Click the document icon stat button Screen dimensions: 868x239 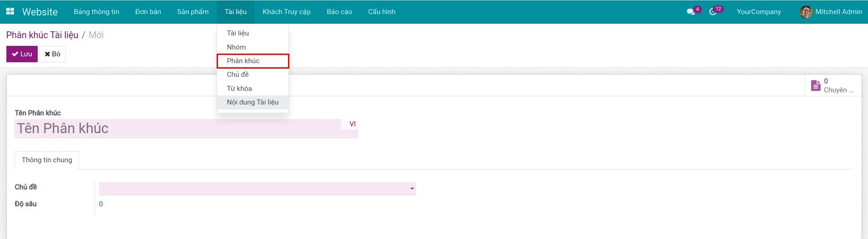pyautogui.click(x=816, y=85)
